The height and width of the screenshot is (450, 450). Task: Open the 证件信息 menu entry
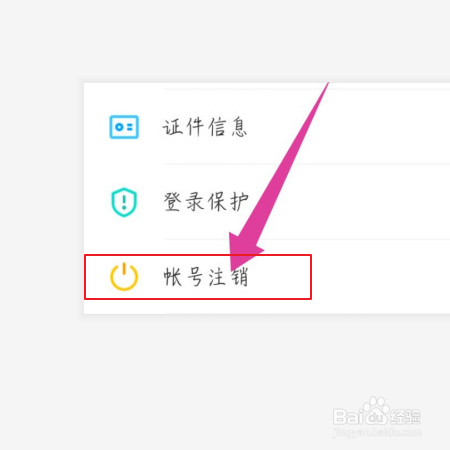267,127
